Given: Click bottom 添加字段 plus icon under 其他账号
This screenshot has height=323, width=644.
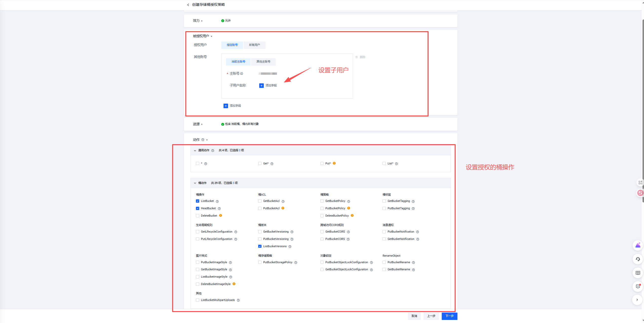Looking at the screenshot, I should click(226, 106).
